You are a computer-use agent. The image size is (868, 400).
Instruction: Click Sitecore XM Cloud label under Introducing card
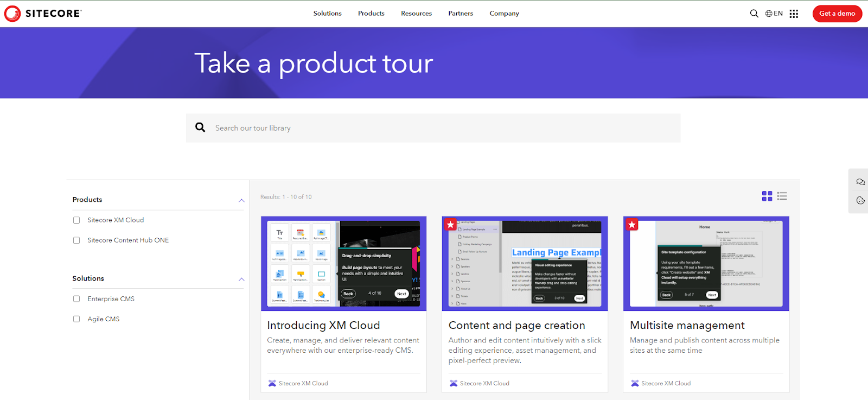click(x=303, y=383)
